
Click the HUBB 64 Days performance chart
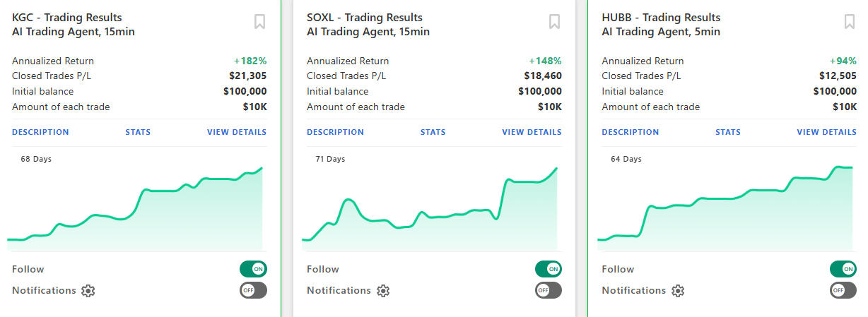pyautogui.click(x=726, y=212)
